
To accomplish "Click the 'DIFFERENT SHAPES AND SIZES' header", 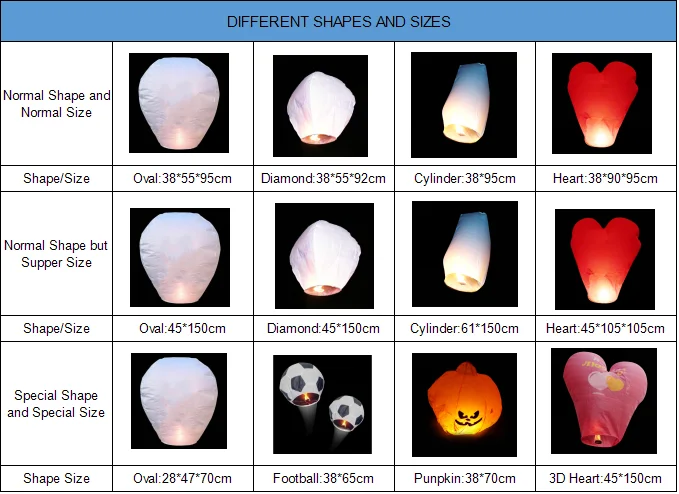I will point(339,22).
